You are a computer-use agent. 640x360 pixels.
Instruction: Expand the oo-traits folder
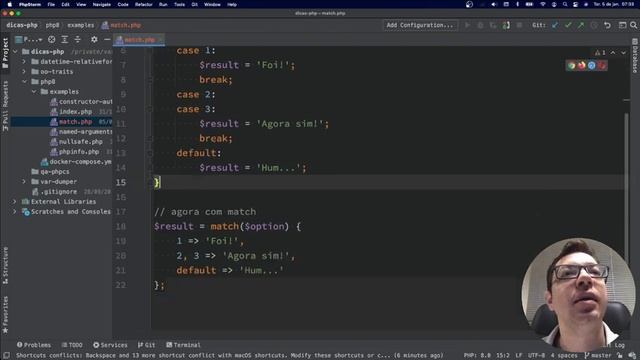click(x=24, y=71)
